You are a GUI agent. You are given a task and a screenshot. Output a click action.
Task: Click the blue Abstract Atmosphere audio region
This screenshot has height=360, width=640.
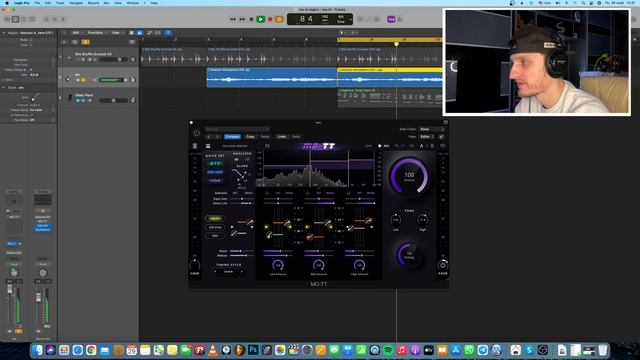[272, 78]
